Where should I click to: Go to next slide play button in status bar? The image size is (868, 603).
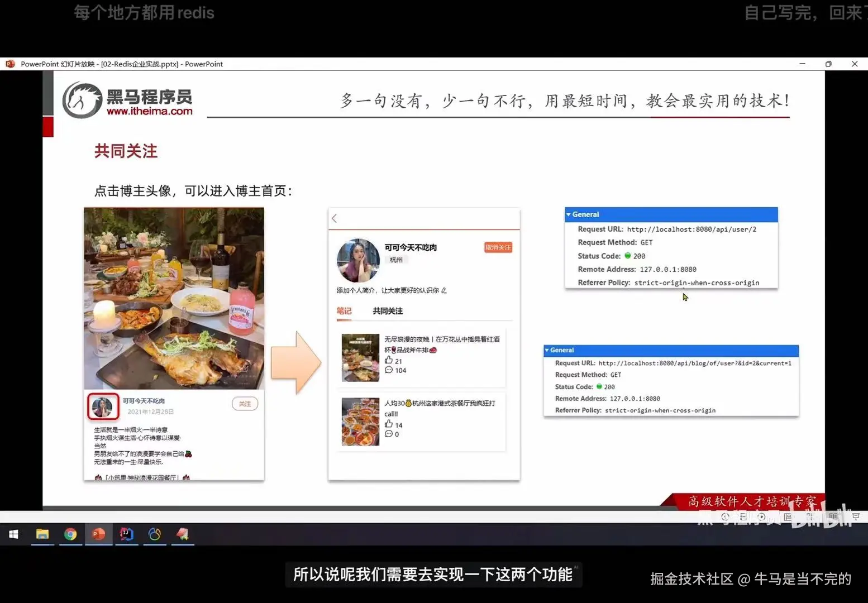pyautogui.click(x=761, y=517)
